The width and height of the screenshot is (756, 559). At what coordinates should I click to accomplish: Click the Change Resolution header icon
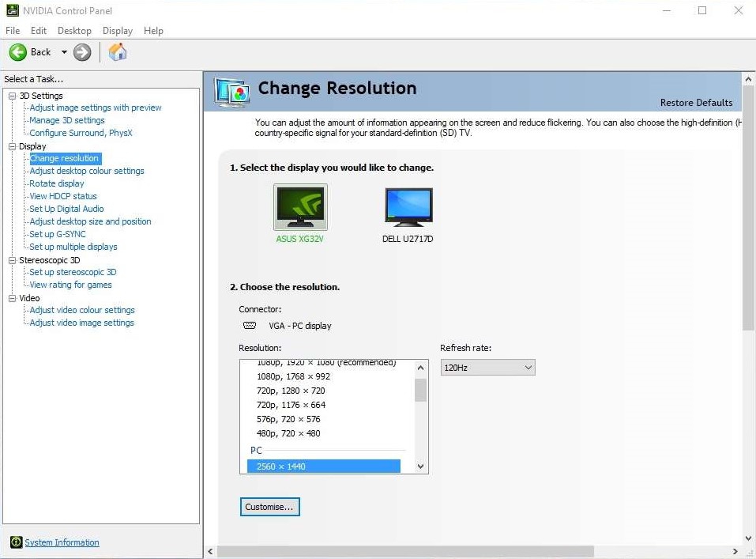tap(232, 91)
